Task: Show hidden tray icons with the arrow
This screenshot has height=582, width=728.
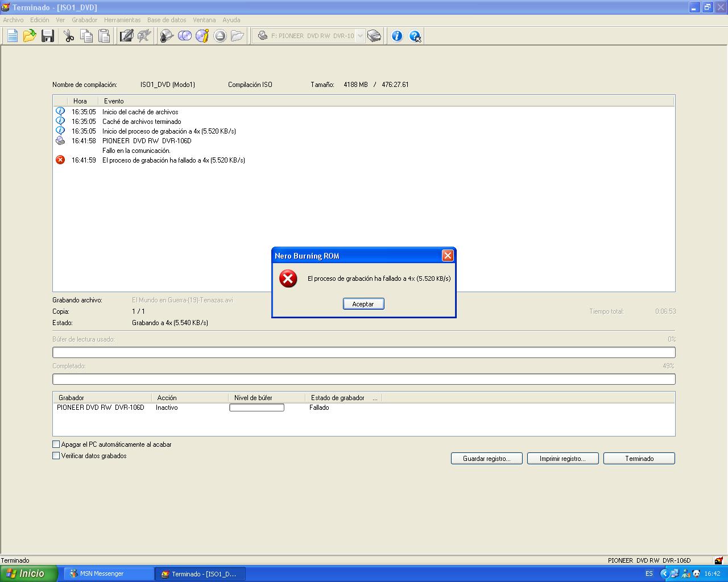Action: tap(664, 573)
